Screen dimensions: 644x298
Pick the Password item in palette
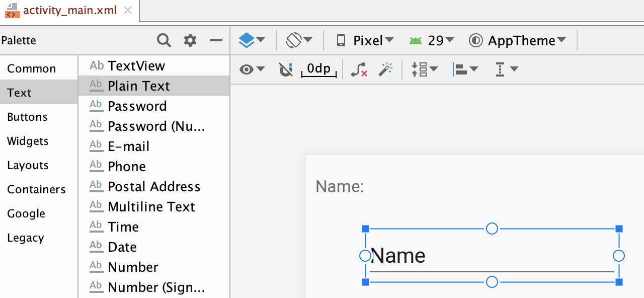[x=137, y=106]
